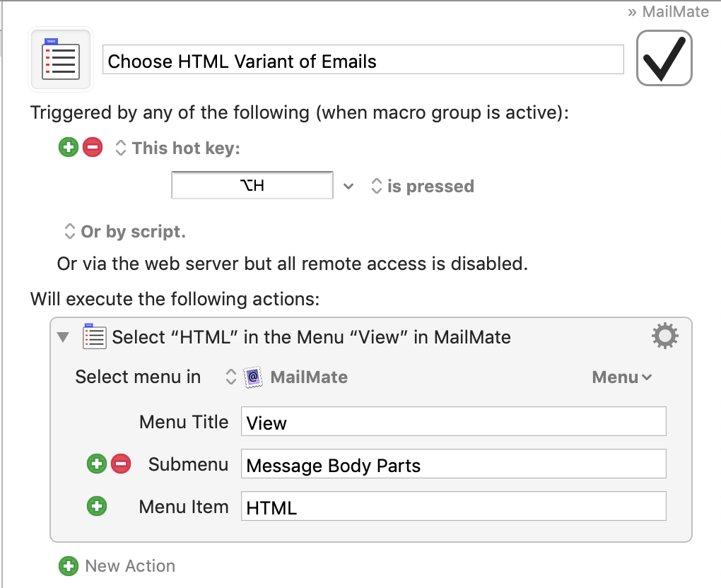Click the New Action label
Image resolution: width=721 pixels, height=588 pixels.
click(x=130, y=566)
